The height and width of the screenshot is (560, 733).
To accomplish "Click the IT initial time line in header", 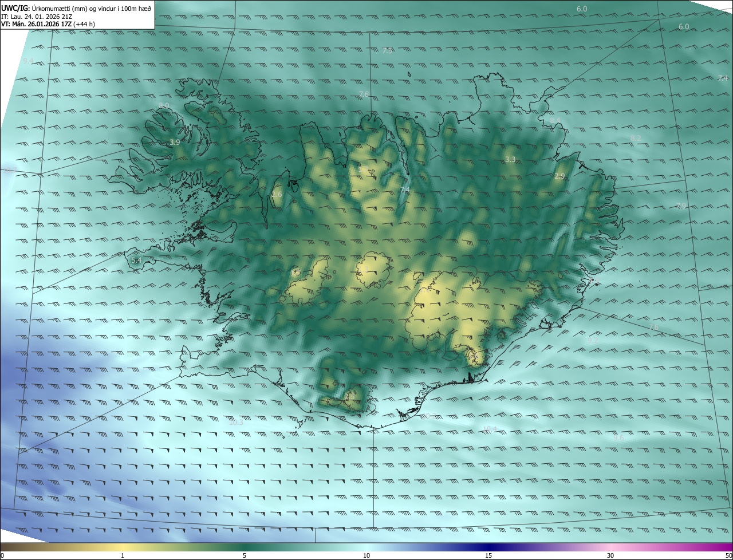I will pos(38,17).
